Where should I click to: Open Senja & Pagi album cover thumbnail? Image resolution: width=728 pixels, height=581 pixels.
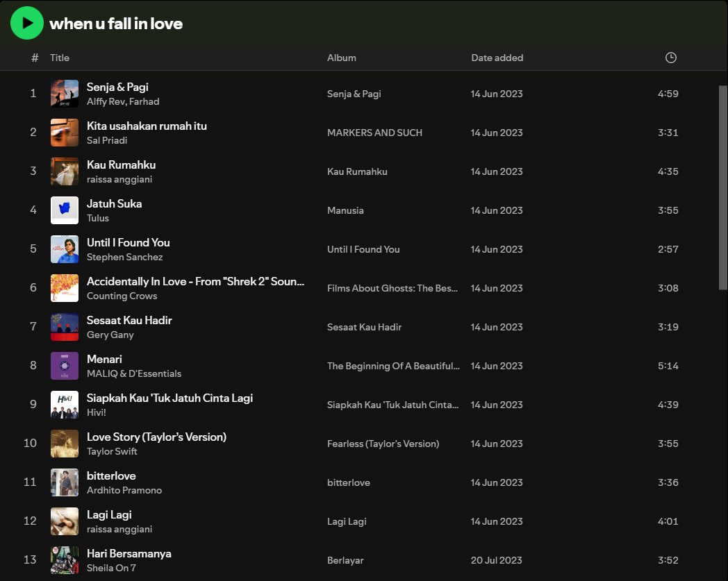pos(65,93)
